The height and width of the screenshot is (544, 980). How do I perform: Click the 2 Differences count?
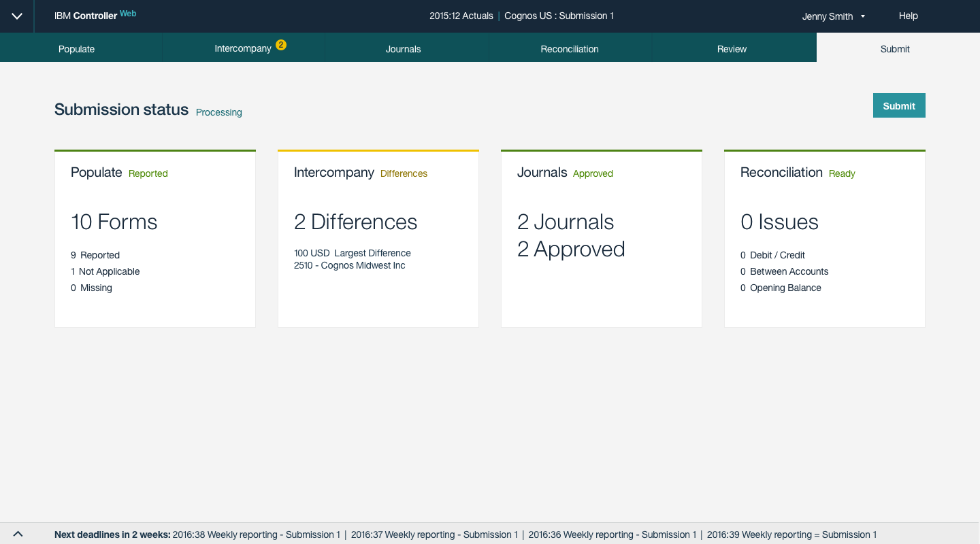coord(356,222)
